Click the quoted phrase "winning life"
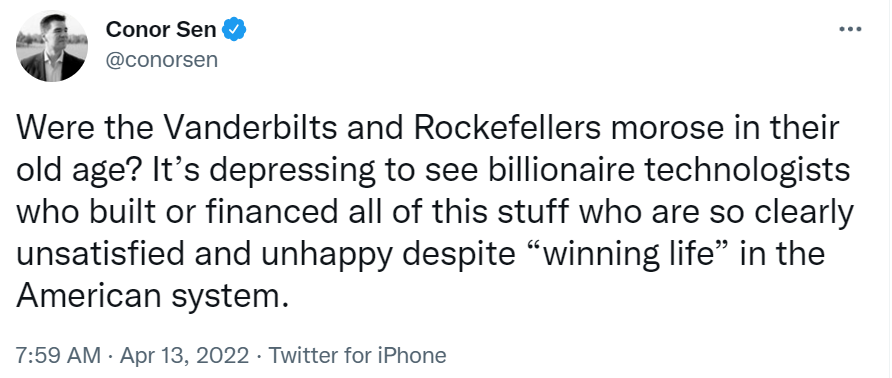 click(631, 254)
